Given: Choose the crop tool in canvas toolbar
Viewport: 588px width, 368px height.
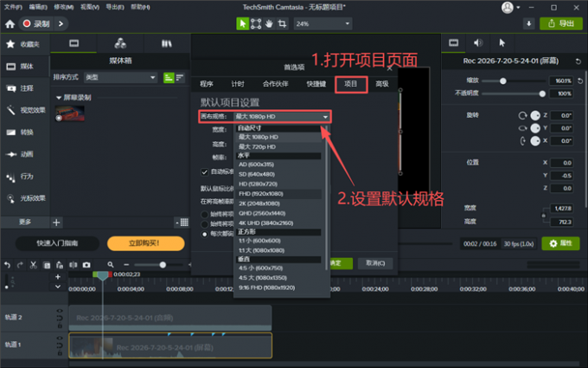Looking at the screenshot, I should click(x=282, y=23).
